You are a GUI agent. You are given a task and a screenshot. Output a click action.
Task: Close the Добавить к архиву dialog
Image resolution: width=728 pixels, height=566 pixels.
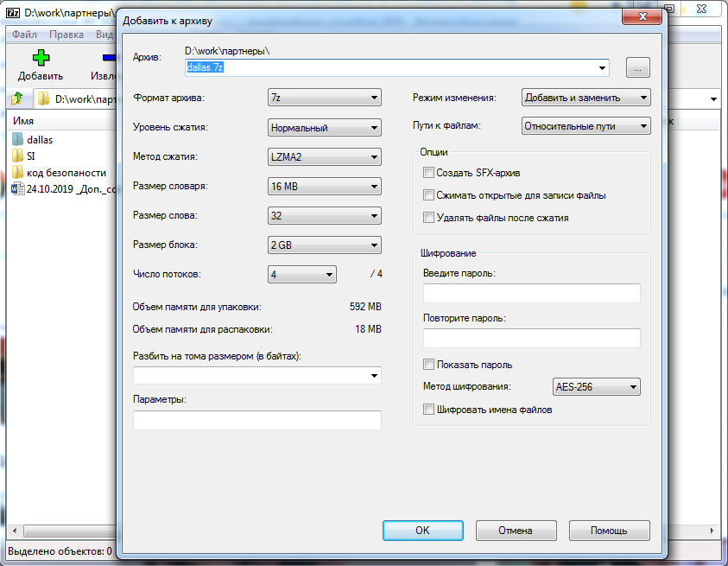pos(643,16)
